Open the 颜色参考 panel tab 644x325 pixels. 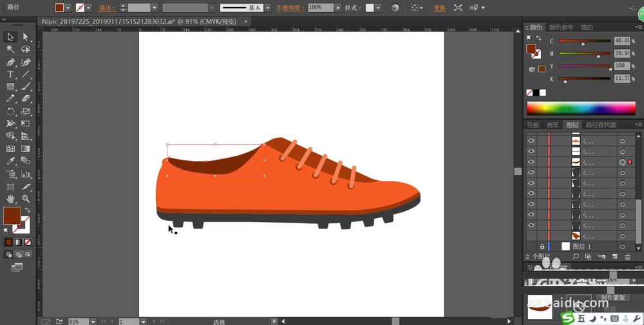561,28
